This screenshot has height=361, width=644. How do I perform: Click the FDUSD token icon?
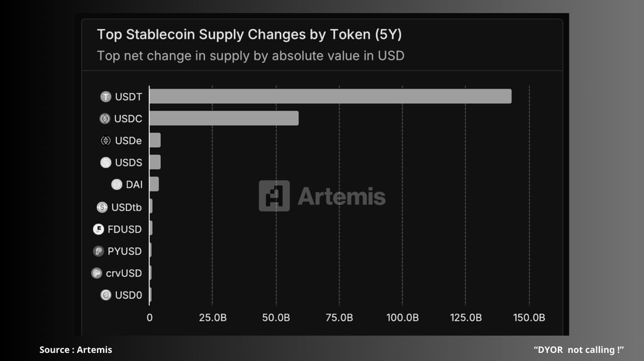coord(98,229)
